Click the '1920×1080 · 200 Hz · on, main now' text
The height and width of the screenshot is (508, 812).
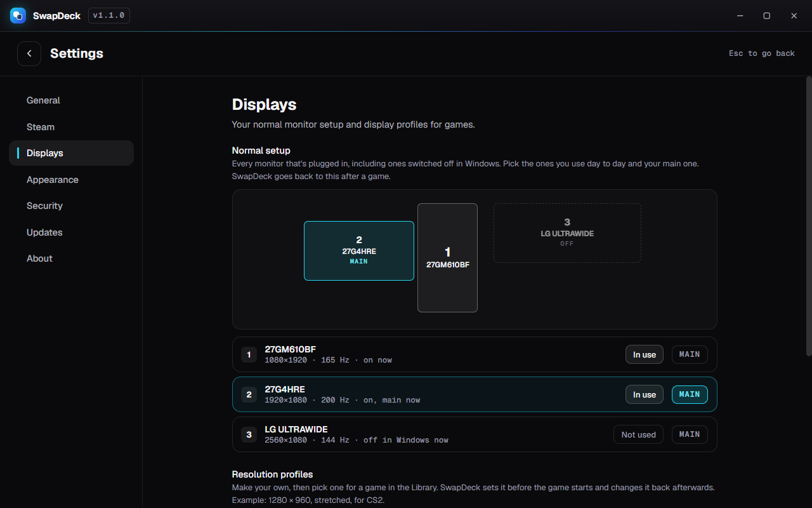click(343, 400)
